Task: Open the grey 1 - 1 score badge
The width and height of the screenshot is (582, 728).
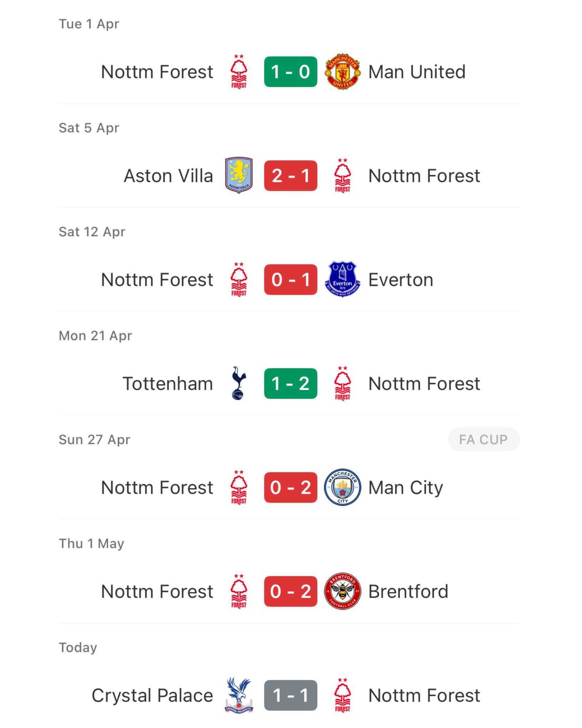Action: tap(291, 695)
